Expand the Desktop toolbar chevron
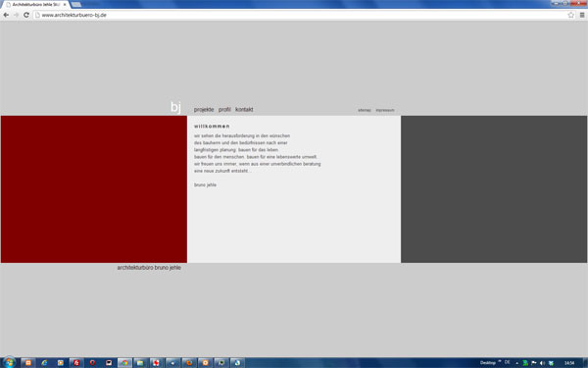588x368 pixels. [x=500, y=361]
